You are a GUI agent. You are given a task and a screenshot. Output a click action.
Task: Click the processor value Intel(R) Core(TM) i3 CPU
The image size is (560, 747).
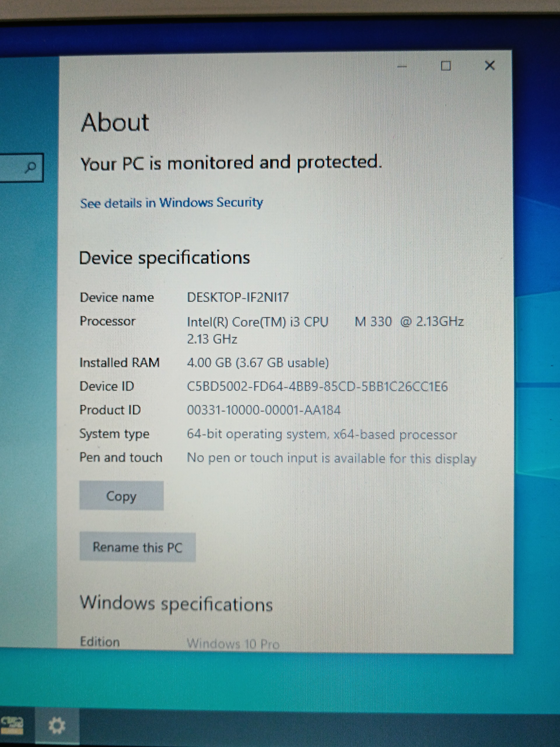(325, 330)
